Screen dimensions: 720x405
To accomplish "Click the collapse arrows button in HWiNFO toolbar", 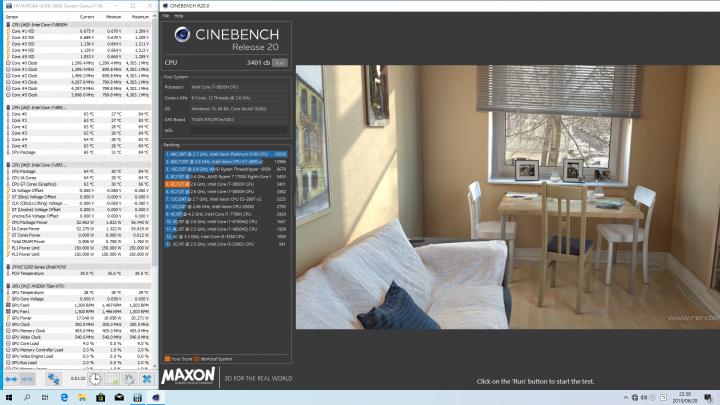I will pyautogui.click(x=28, y=379).
